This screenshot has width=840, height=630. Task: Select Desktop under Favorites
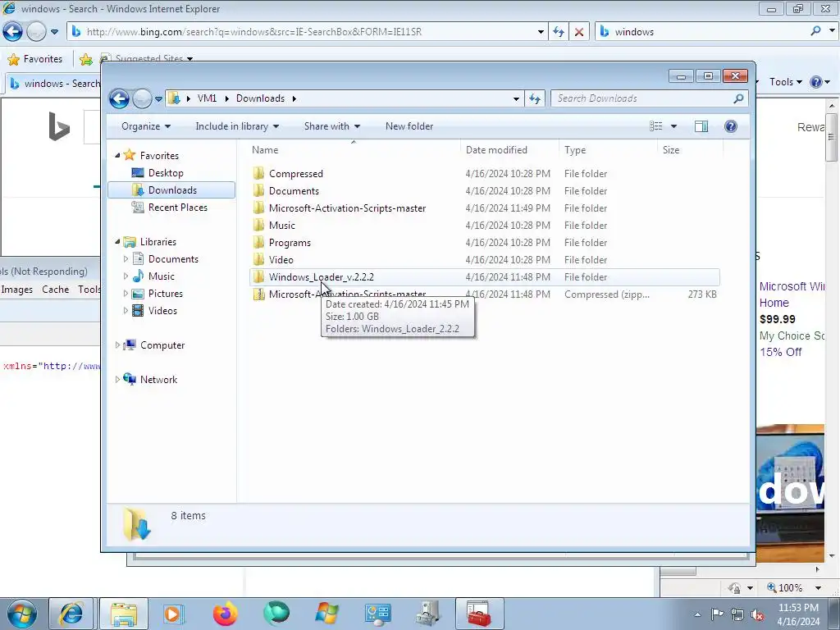point(166,173)
